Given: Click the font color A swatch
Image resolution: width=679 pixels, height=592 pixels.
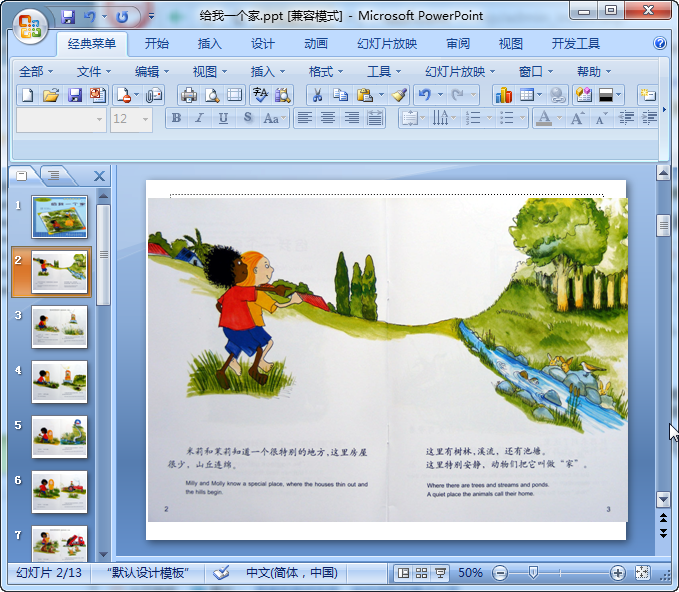Looking at the screenshot, I should tap(544, 118).
